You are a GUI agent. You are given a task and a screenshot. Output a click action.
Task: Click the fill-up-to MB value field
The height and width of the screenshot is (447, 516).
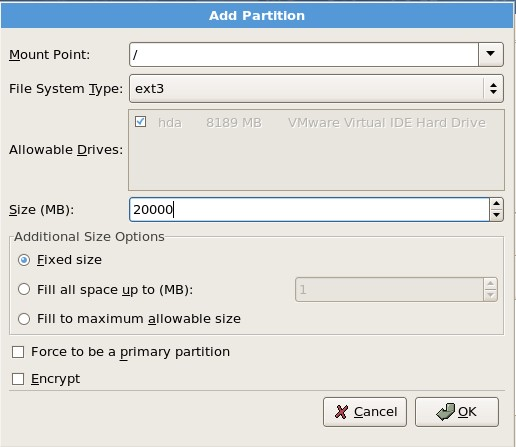click(389, 290)
